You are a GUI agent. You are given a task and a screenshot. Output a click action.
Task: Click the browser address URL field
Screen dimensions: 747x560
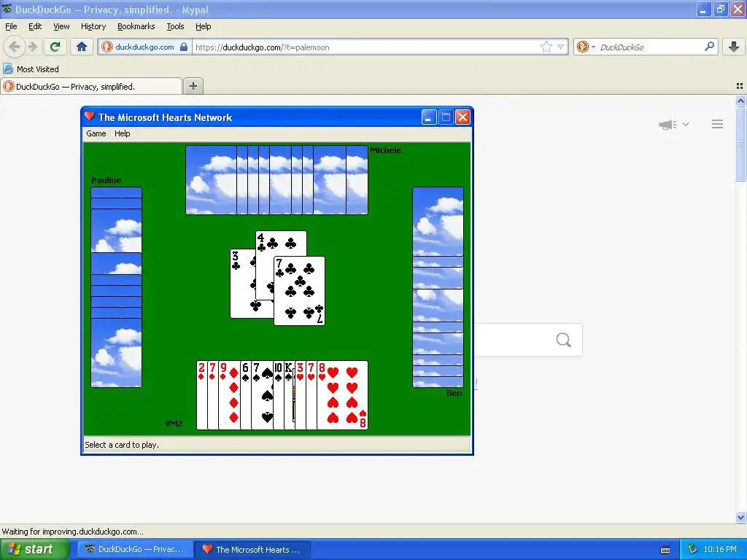[x=365, y=47]
